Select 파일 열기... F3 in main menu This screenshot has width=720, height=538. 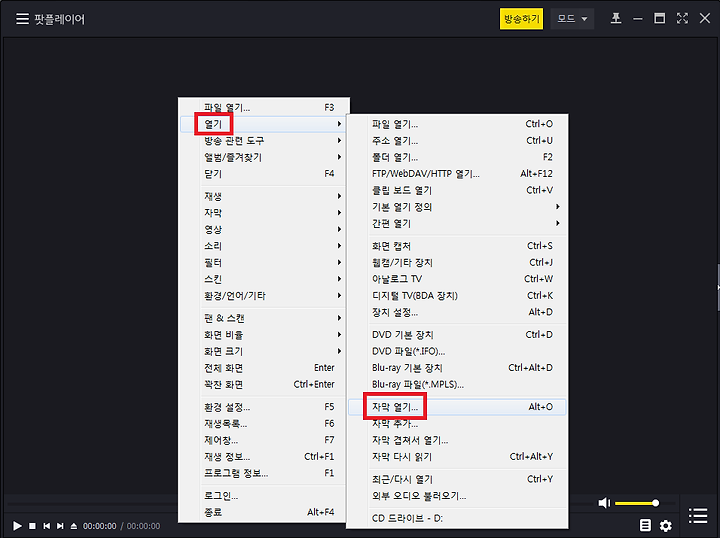(264, 107)
